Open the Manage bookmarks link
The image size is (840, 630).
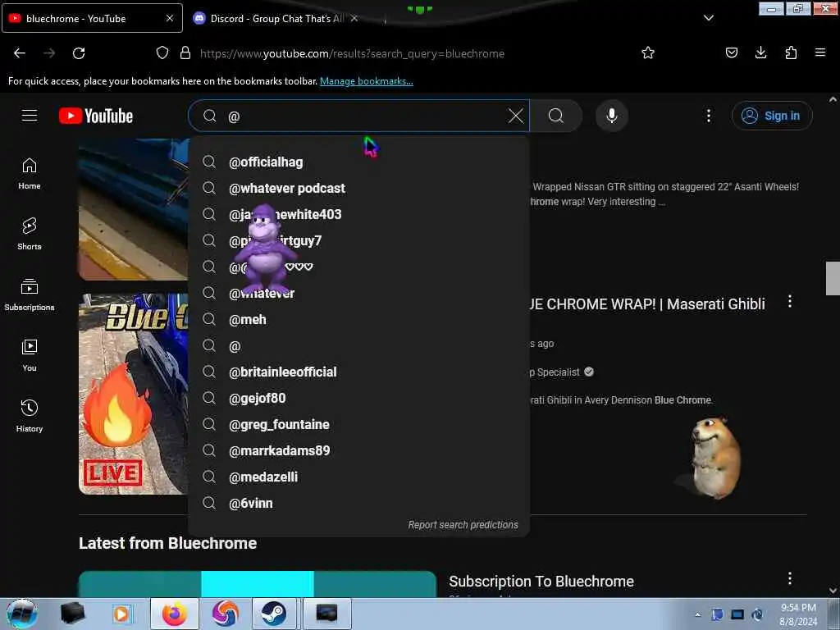click(x=367, y=81)
